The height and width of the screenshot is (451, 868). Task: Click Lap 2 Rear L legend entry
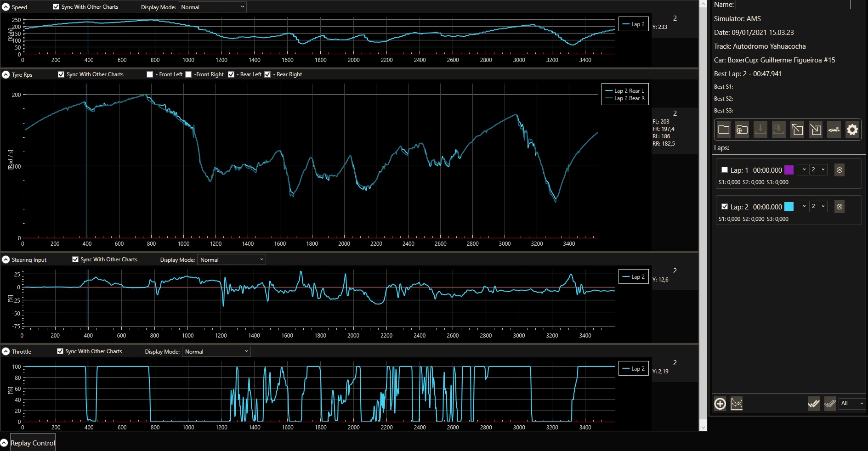click(625, 91)
